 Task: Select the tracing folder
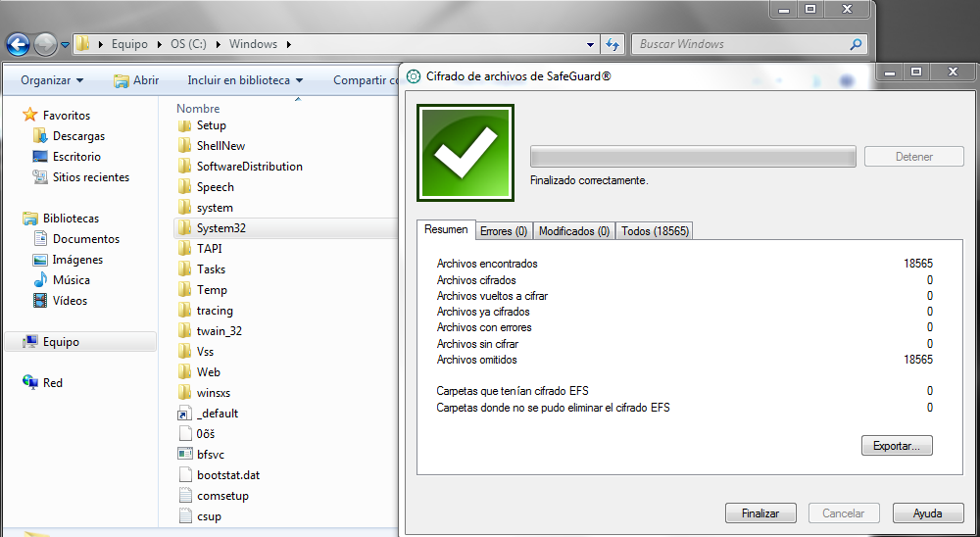click(215, 311)
